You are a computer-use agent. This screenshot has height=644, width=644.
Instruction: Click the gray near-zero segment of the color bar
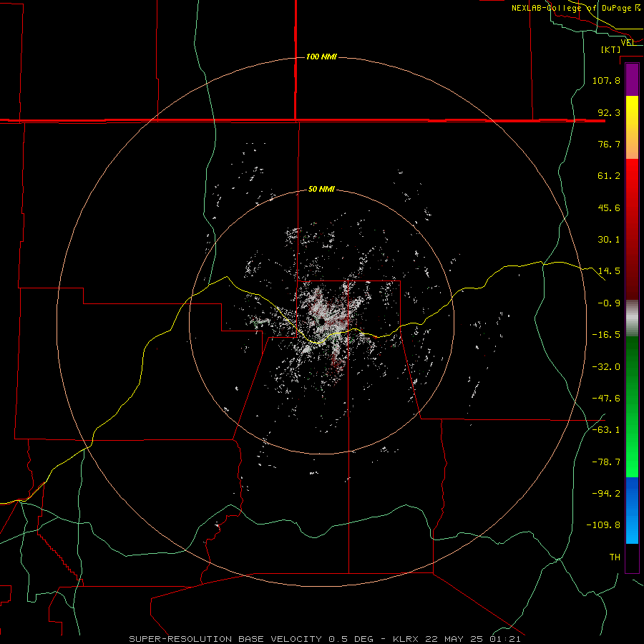click(x=632, y=318)
